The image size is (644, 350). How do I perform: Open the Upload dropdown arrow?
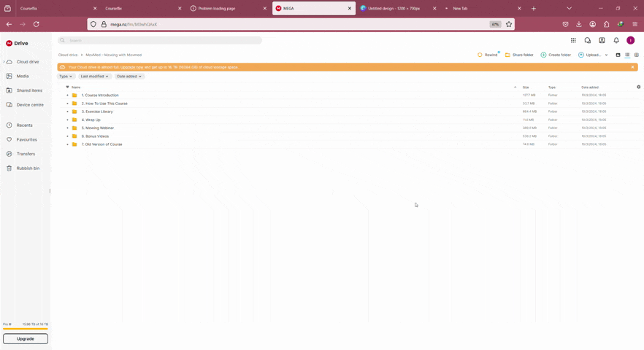point(606,55)
